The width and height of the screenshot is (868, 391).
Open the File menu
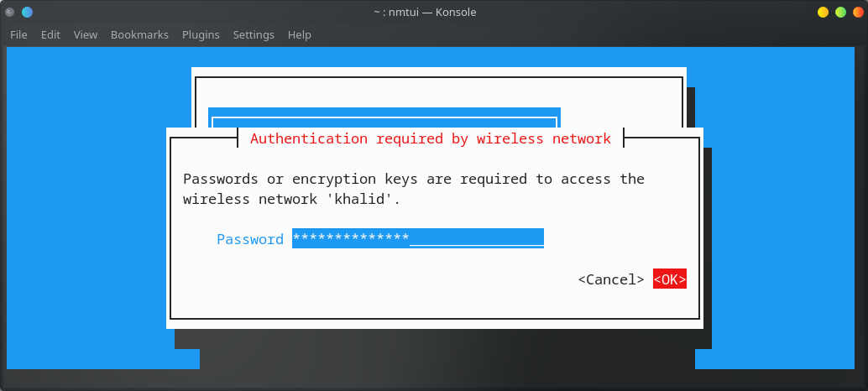coord(18,35)
